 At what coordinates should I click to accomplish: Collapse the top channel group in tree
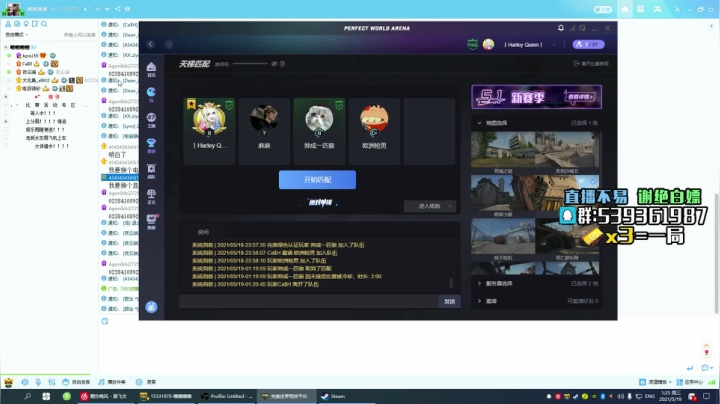point(6,47)
